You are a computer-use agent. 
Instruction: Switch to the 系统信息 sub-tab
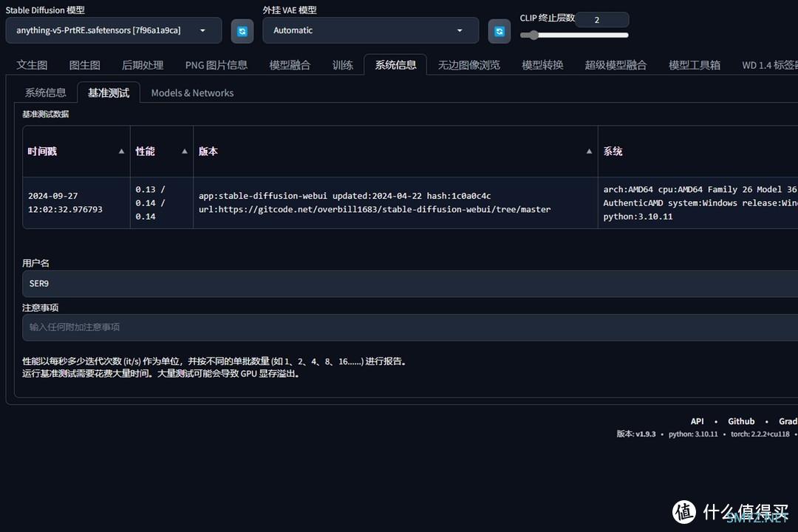point(45,92)
